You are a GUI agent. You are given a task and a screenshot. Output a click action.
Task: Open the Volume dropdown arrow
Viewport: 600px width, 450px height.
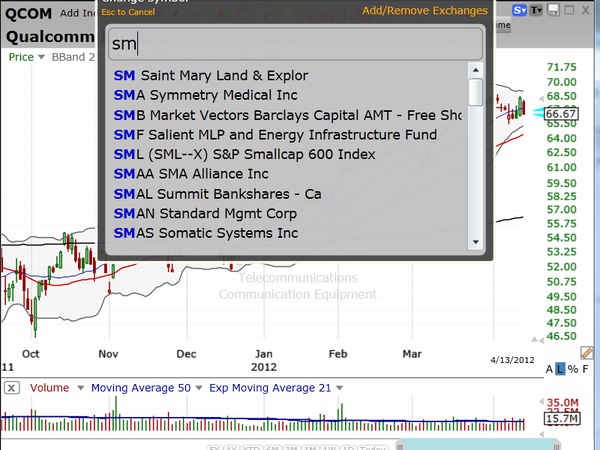pyautogui.click(x=80, y=388)
